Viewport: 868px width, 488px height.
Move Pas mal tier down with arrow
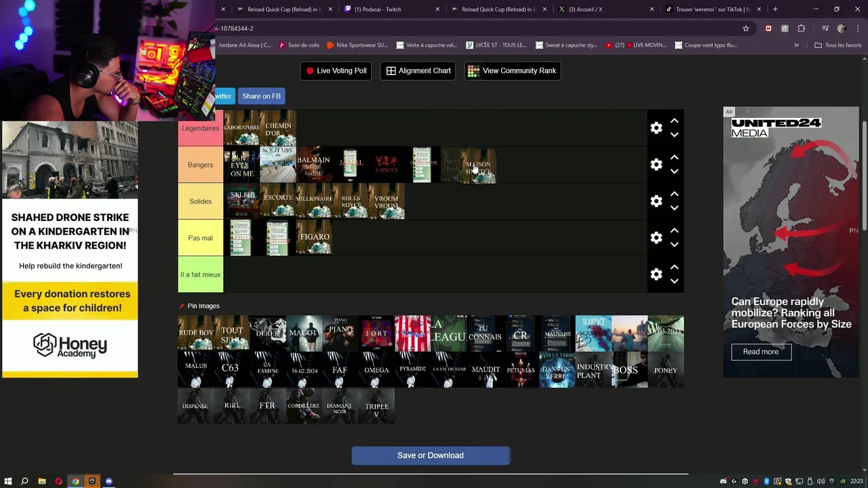click(x=674, y=245)
